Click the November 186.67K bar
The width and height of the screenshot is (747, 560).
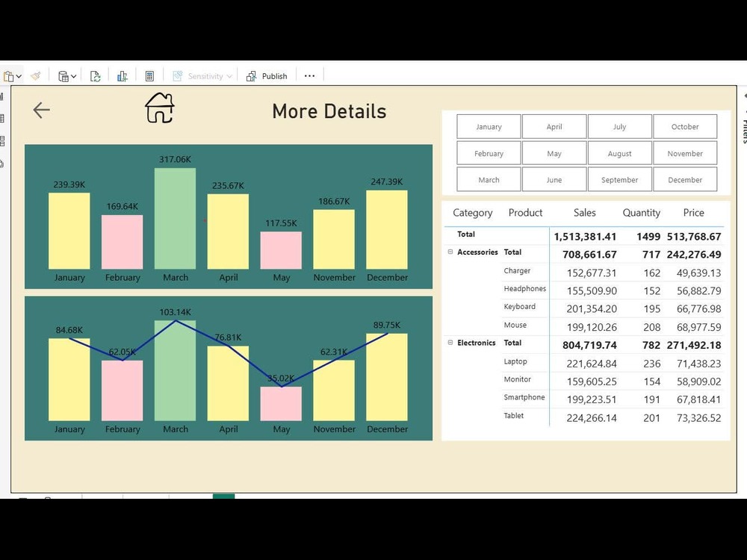click(333, 240)
